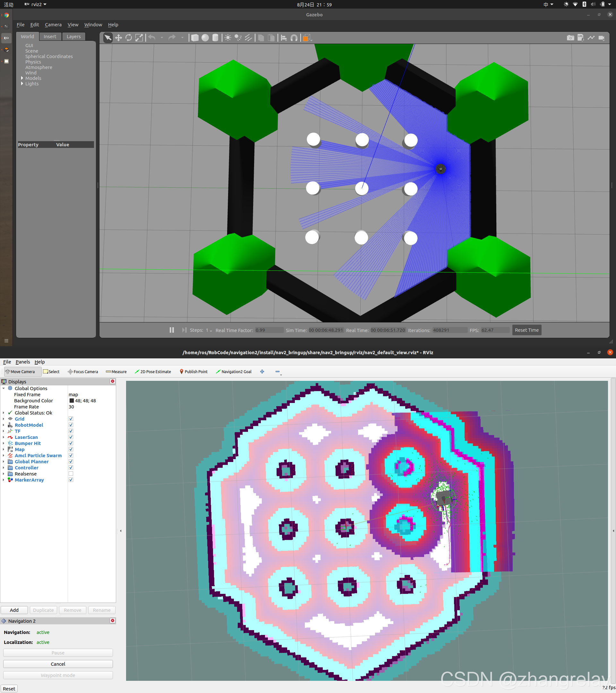Enable the snap magnet tool
The width and height of the screenshot is (616, 693).
[x=294, y=38]
